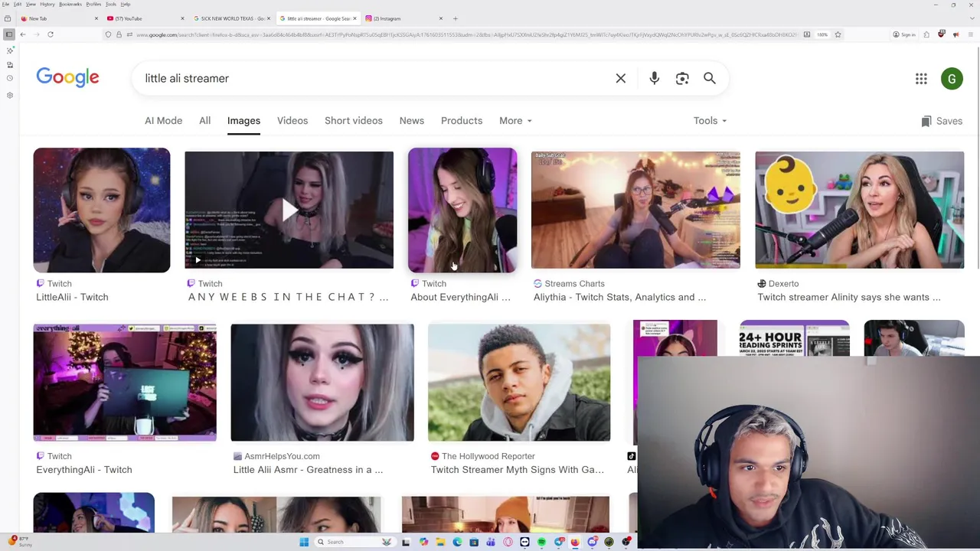
Task: Click the magnifier search button
Action: (710, 78)
